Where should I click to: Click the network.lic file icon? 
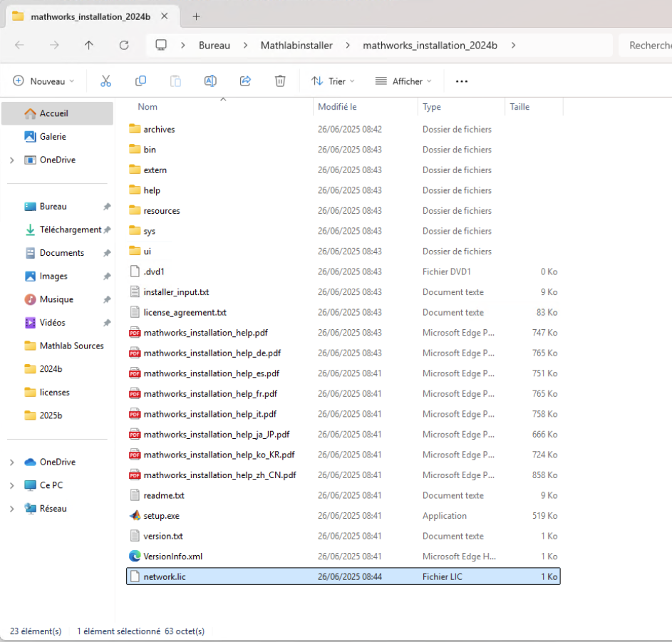point(135,576)
